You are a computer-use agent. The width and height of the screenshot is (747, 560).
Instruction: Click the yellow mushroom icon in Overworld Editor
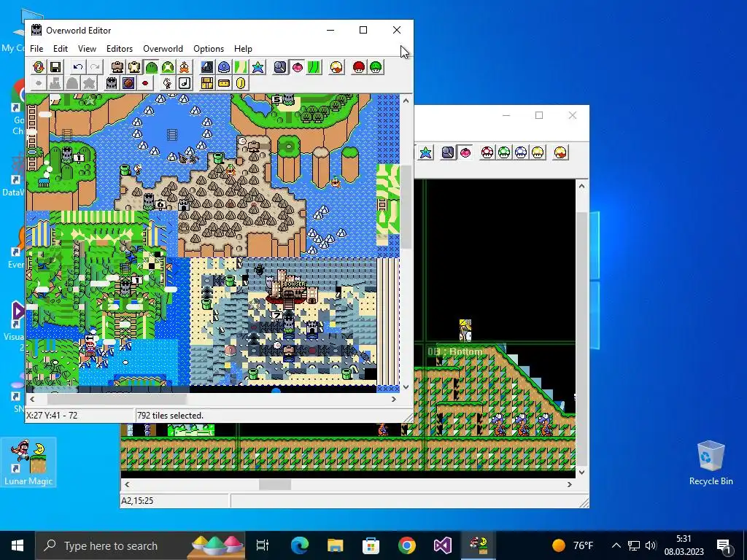click(x=336, y=67)
